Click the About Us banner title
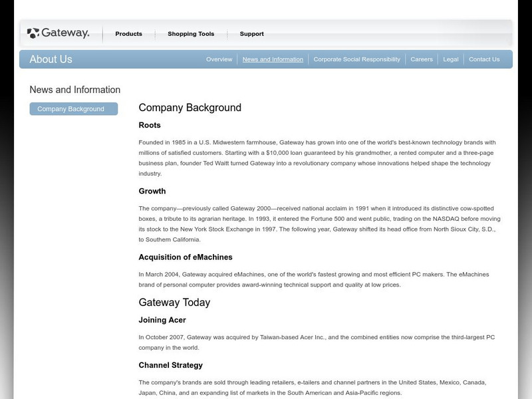 (x=51, y=59)
